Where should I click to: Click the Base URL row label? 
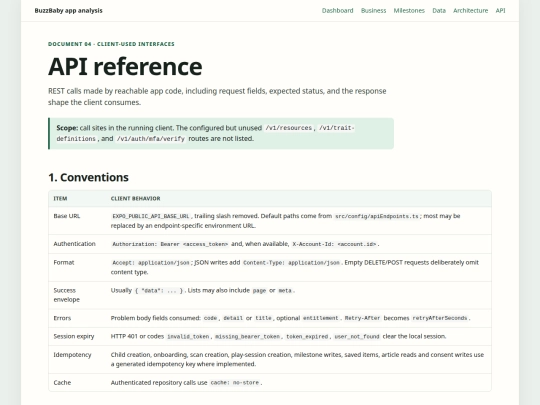tap(66, 216)
